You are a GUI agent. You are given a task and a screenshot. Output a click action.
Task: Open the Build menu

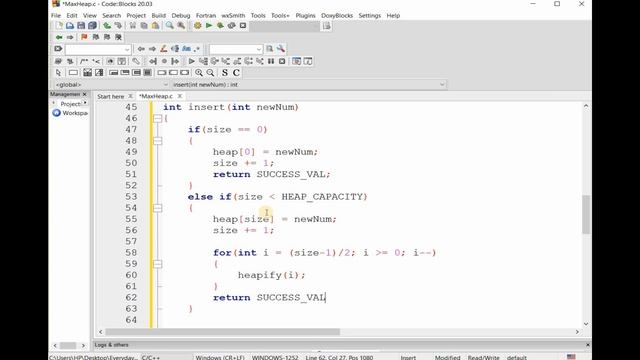click(x=158, y=16)
